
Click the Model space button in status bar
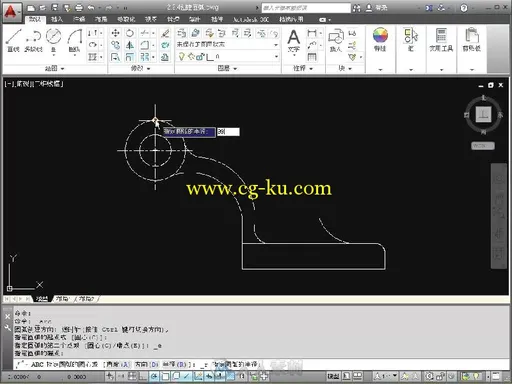(333, 376)
